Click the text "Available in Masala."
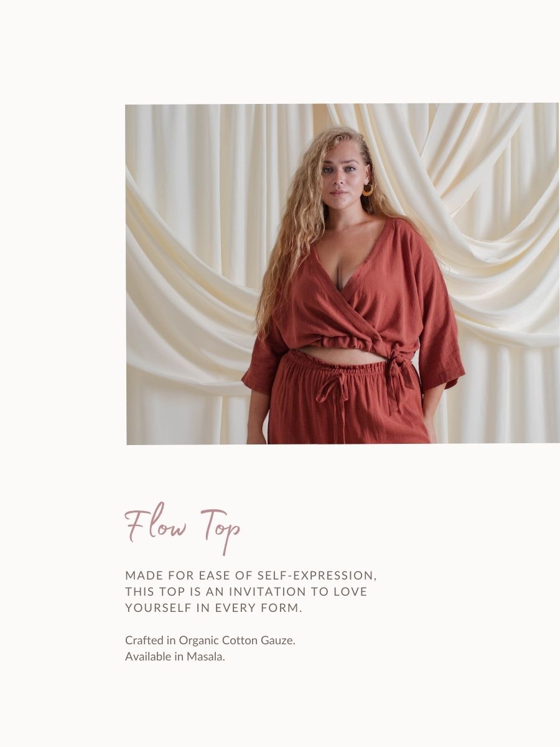This screenshot has height=747, width=560. click(175, 656)
